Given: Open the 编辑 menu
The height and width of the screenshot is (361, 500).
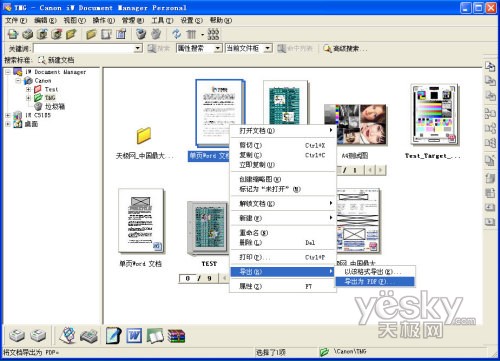Looking at the screenshot, I should click(45, 21).
